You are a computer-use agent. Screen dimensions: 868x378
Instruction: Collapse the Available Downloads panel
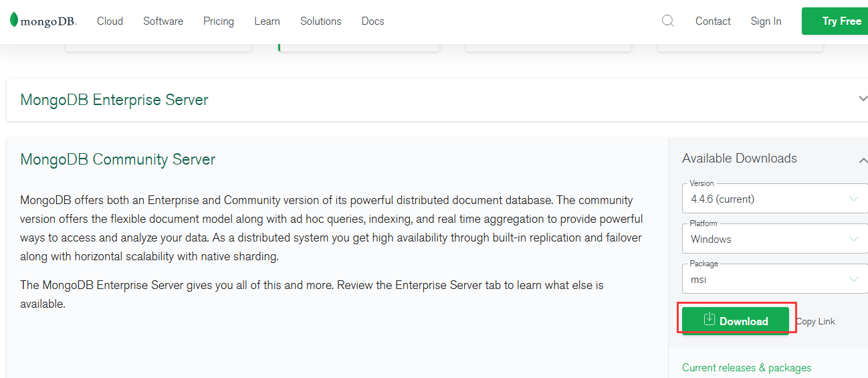[863, 160]
